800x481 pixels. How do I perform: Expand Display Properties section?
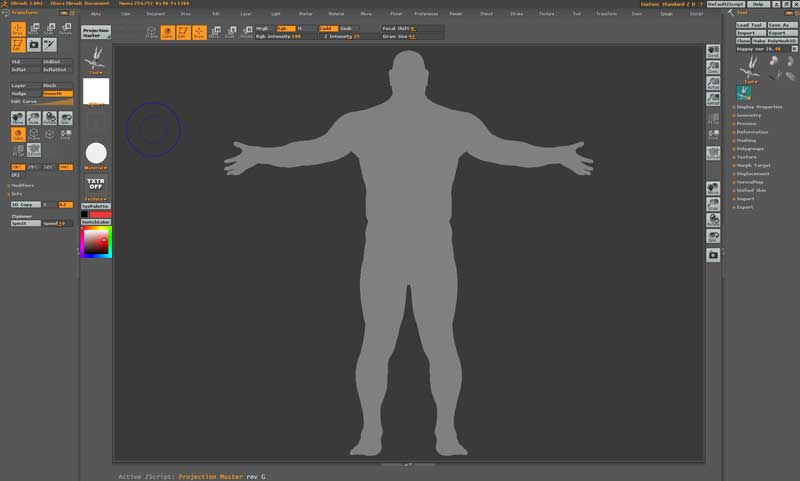(x=759, y=107)
